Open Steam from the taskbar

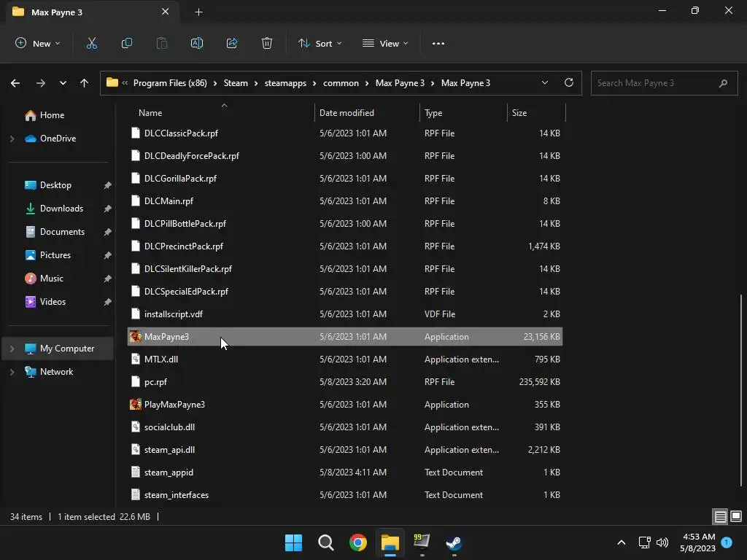pyautogui.click(x=454, y=542)
